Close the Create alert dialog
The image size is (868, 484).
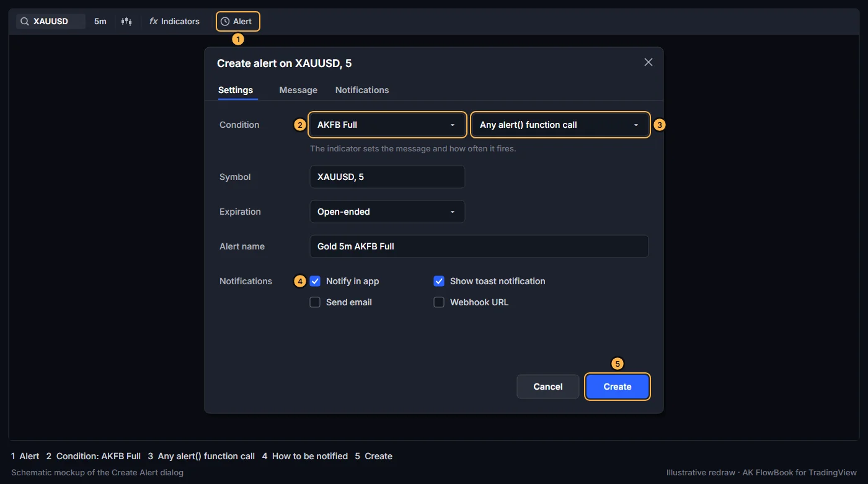tap(649, 62)
